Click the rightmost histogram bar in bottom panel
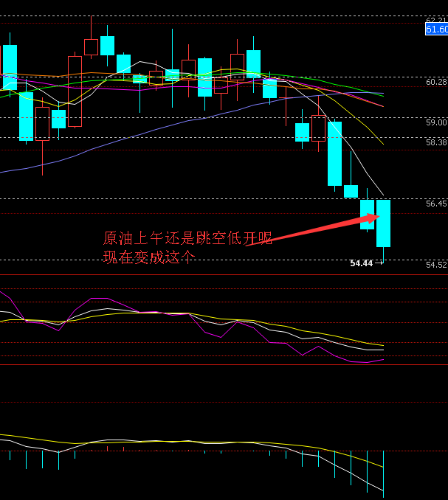 [x=383, y=473]
